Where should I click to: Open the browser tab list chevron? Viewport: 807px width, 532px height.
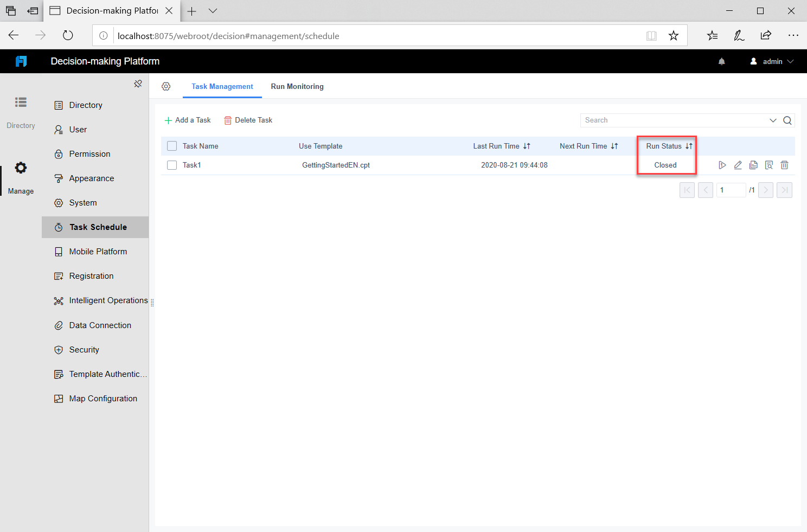point(213,11)
